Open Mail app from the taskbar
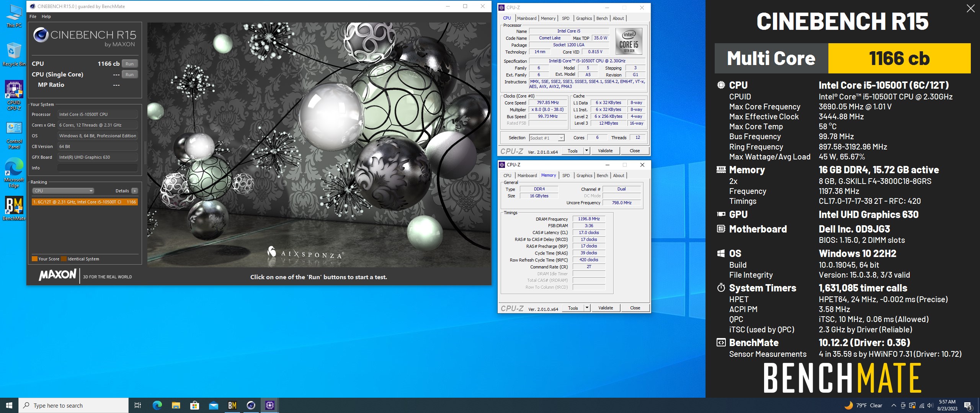980x413 pixels. (x=213, y=405)
